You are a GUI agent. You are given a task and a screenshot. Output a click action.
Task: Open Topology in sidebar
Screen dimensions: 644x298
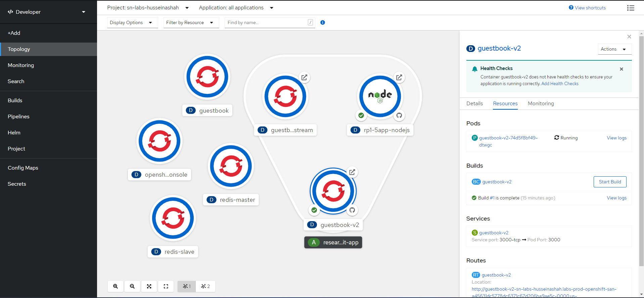tap(48, 49)
